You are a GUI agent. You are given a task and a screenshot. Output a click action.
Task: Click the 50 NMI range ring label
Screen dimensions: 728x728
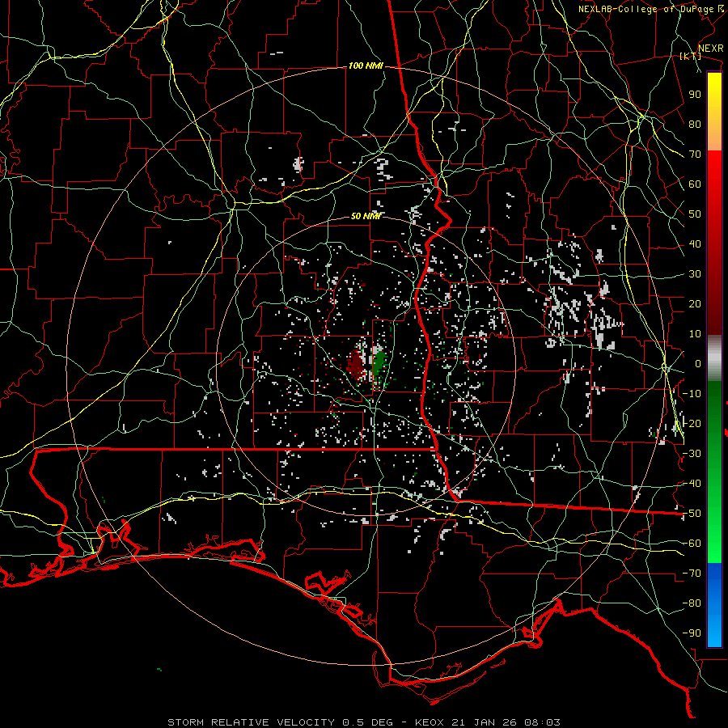(366, 216)
